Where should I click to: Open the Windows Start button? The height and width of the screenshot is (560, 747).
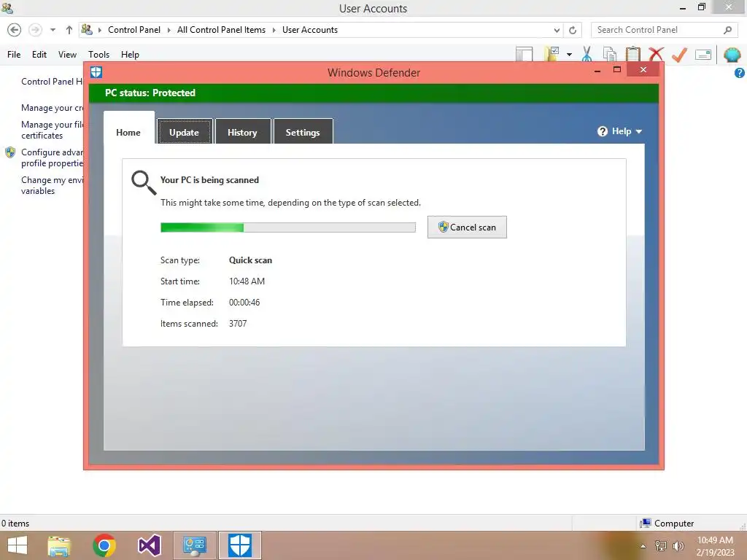click(18, 545)
